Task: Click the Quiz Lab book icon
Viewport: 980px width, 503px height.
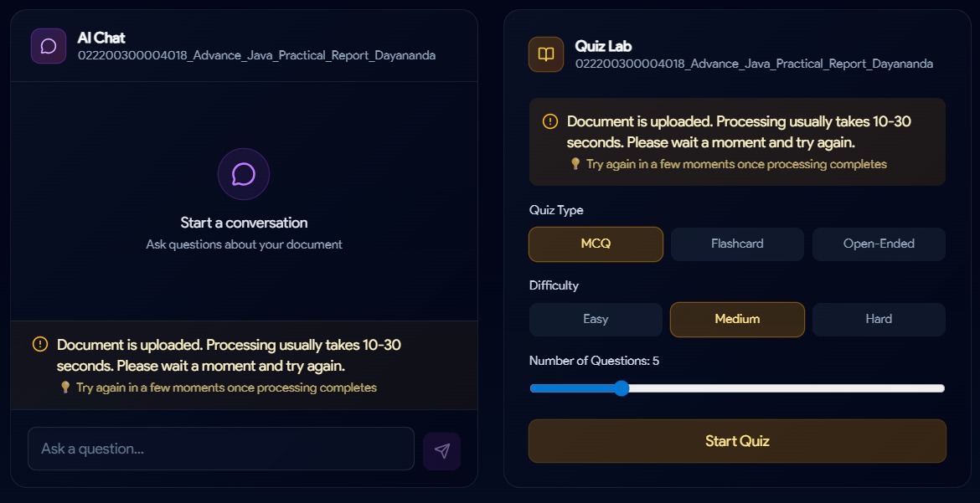Action: (x=546, y=54)
